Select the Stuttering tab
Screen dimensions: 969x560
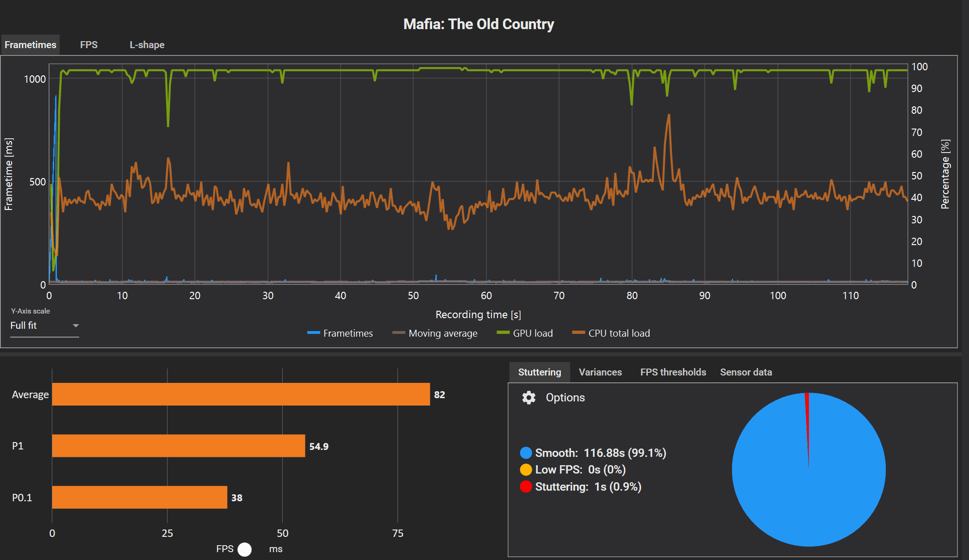pyautogui.click(x=539, y=372)
